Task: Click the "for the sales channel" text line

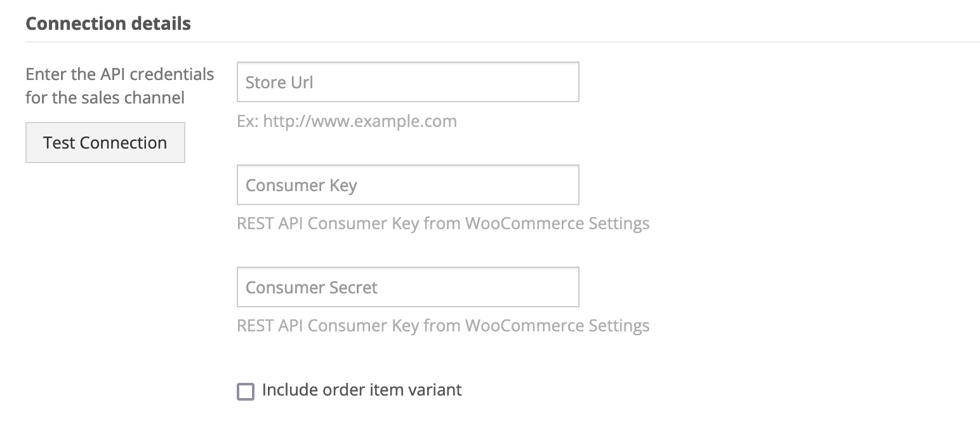Action: 105,98
